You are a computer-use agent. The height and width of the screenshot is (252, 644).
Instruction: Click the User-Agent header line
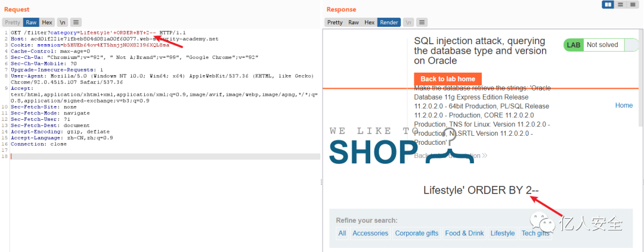[162, 79]
